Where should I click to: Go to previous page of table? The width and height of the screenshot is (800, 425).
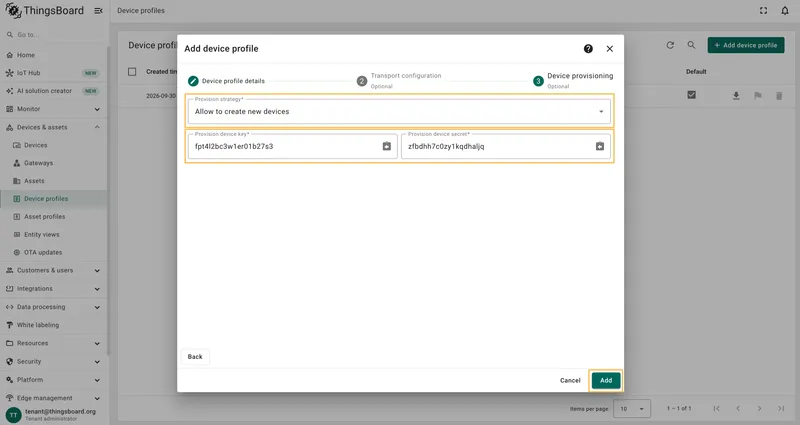pos(738,409)
